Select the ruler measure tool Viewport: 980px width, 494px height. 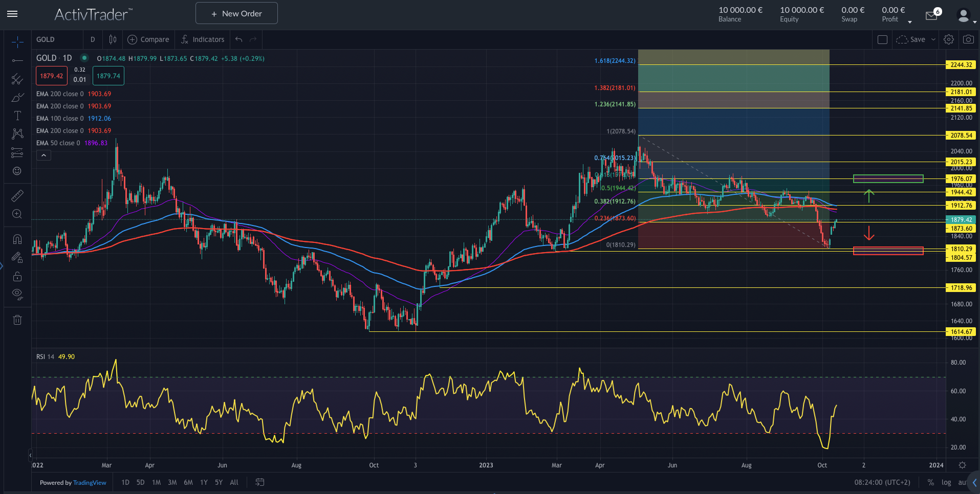[x=17, y=195]
